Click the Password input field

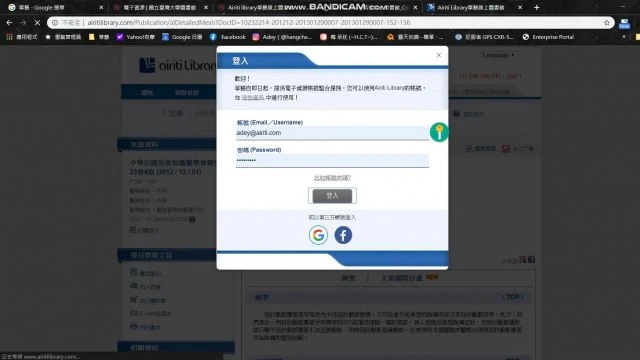[332, 160]
